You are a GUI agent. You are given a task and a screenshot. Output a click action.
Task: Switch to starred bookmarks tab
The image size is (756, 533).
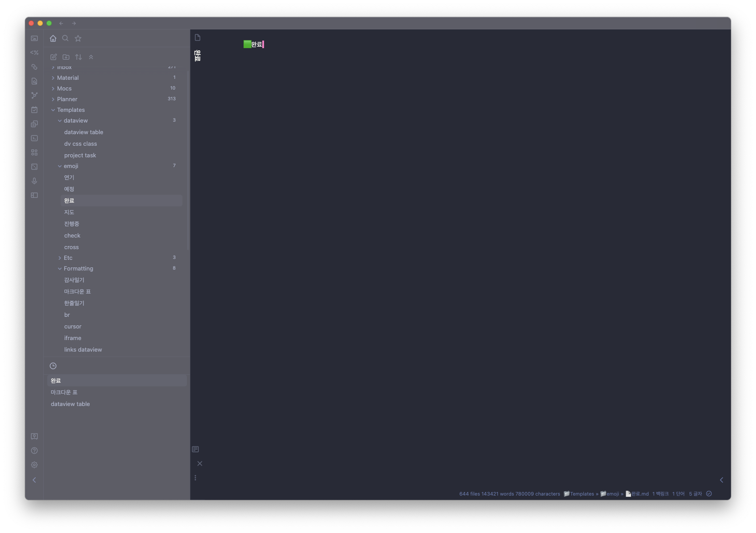[x=78, y=38]
